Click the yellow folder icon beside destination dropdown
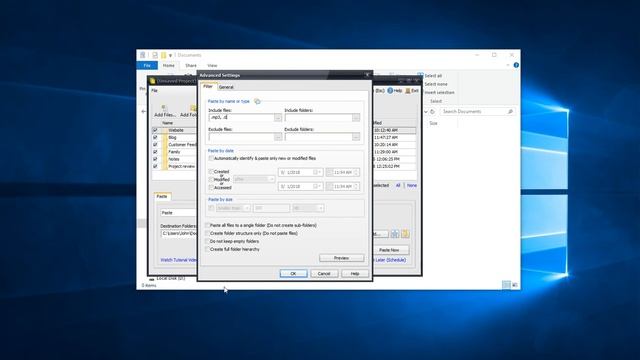This screenshot has height=360, width=640. coord(405,234)
